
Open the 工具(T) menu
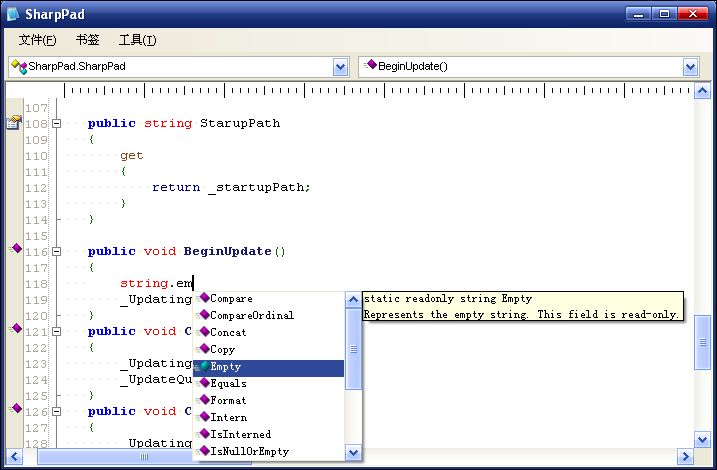click(137, 40)
